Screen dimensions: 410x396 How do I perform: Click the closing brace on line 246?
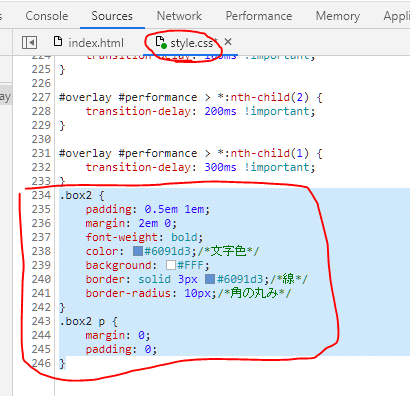[x=62, y=363]
